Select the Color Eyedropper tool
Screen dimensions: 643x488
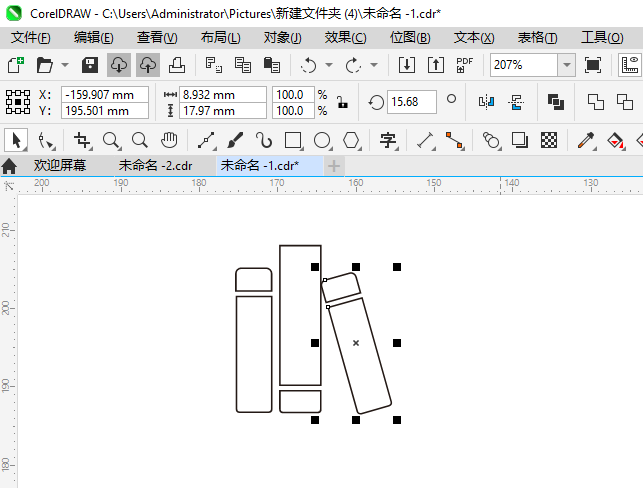tap(586, 140)
